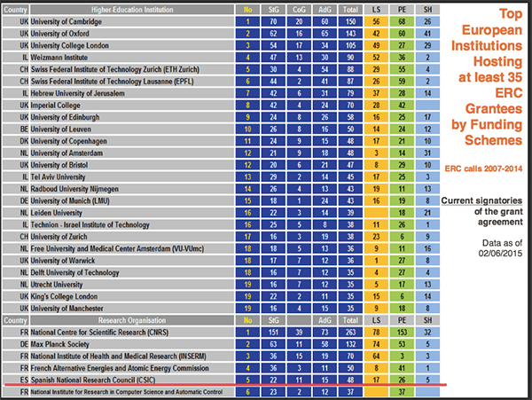
Task: Click the top CoG column header
Action: tap(299, 10)
